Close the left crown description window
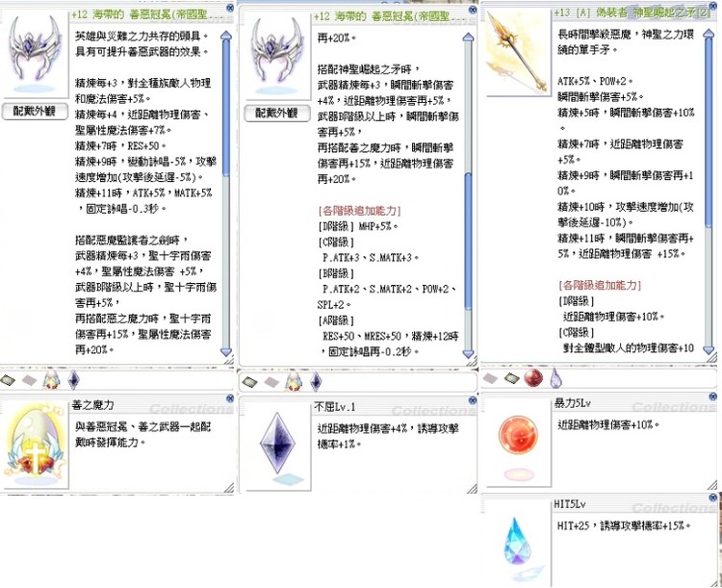 [x=230, y=8]
